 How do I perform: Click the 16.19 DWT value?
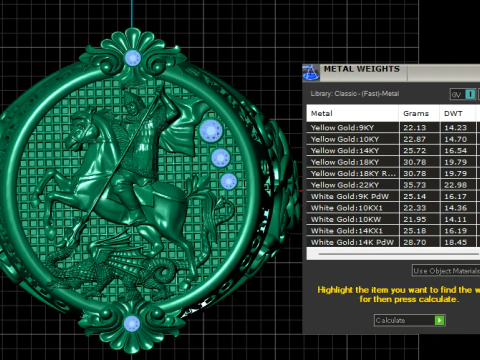455,231
